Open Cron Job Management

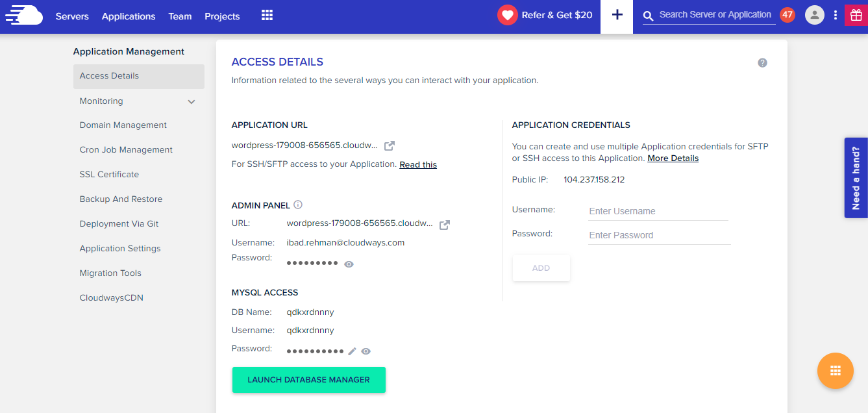[x=126, y=150]
